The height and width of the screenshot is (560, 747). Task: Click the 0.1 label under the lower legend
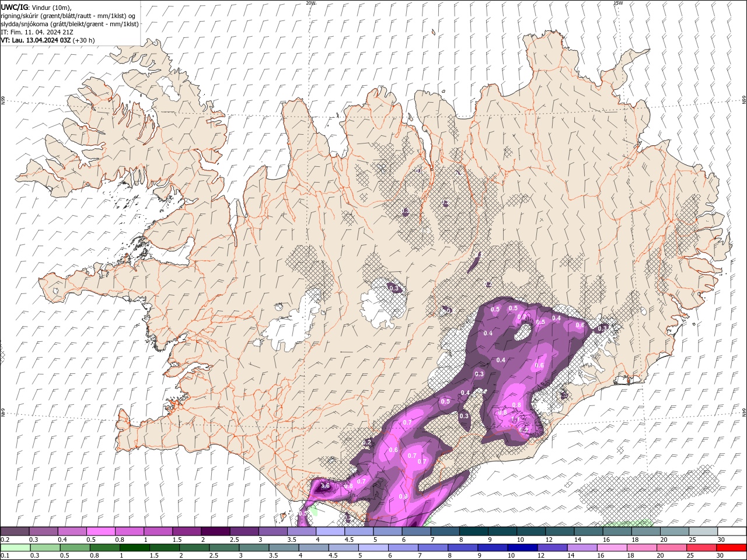point(5,556)
